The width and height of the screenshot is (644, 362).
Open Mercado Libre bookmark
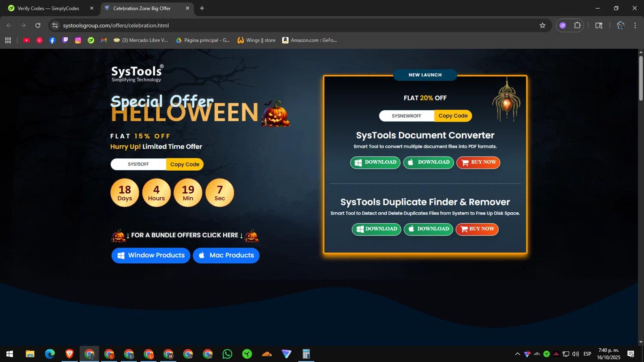[141, 40]
